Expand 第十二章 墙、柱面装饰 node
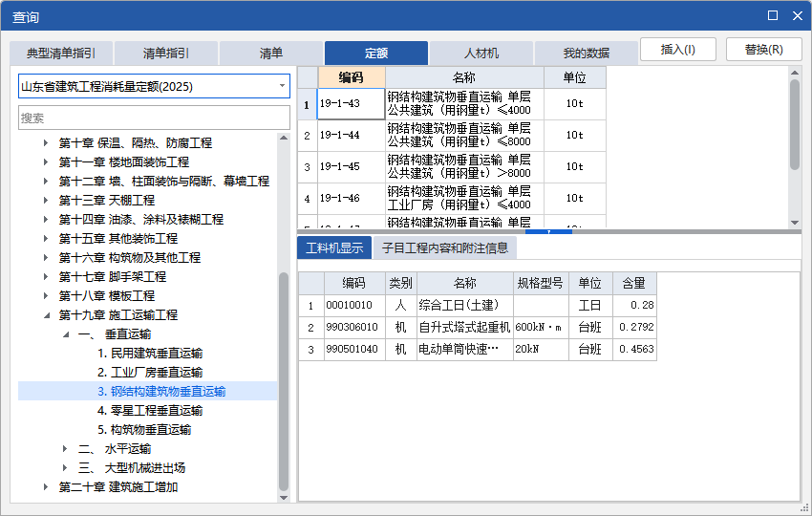The height and width of the screenshot is (516, 812). (46, 182)
